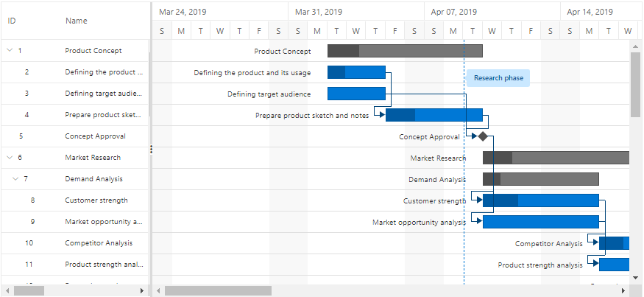644x297 pixels.
Task: Click the Product Concept summary progress bar
Action: point(405,51)
